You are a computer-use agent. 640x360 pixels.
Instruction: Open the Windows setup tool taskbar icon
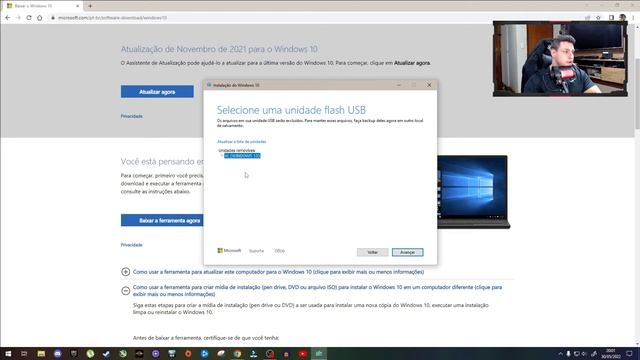tap(319, 353)
